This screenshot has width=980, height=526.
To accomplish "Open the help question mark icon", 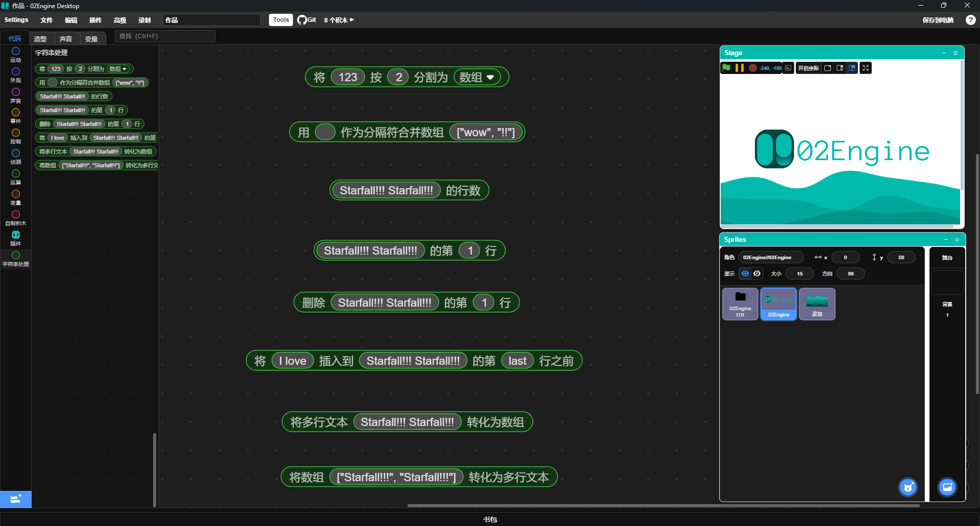I will tap(970, 20).
